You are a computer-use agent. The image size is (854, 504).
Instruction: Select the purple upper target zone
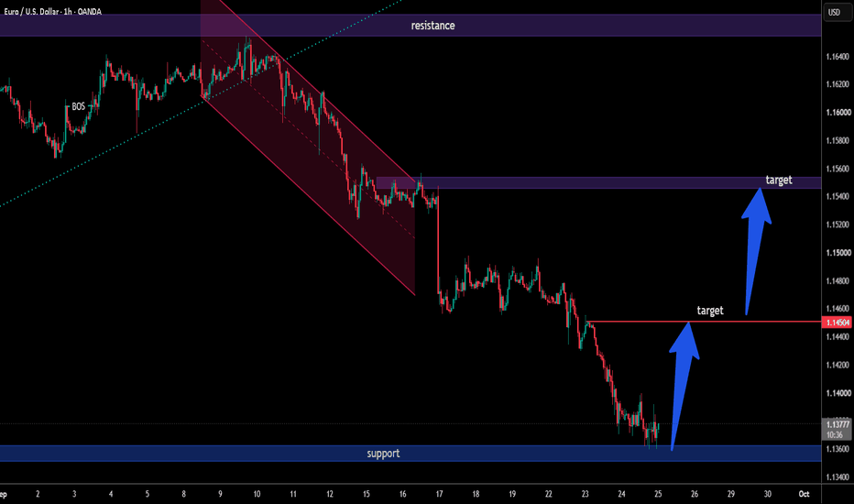tap(598, 182)
